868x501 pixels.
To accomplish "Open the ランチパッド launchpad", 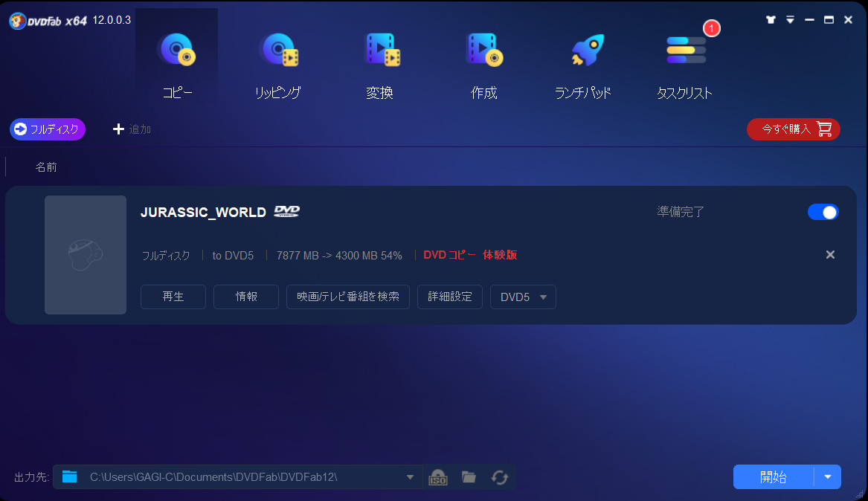I will pos(583,65).
